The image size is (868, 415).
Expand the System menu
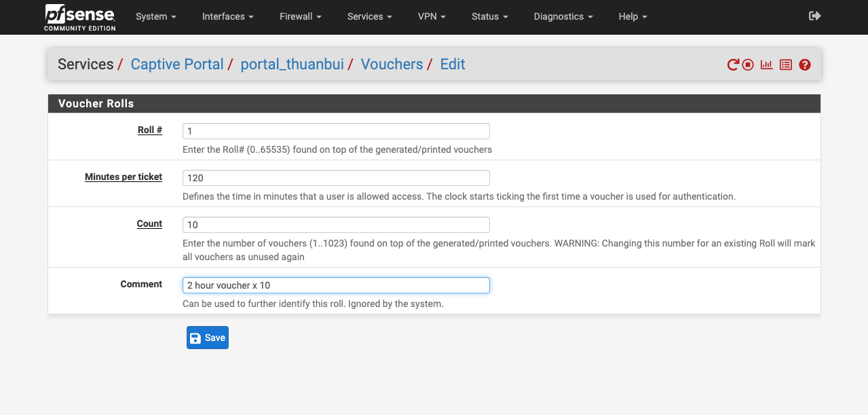(155, 16)
